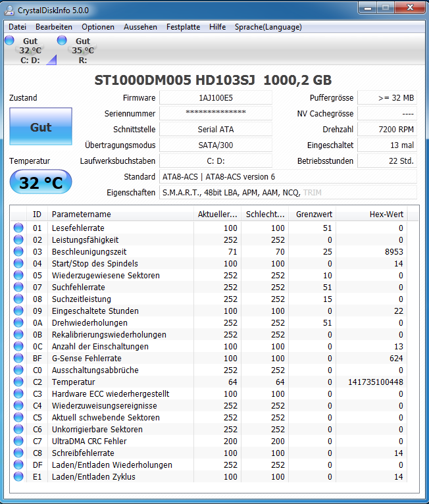
Task: Select the R: disk tab
Action: (83, 50)
